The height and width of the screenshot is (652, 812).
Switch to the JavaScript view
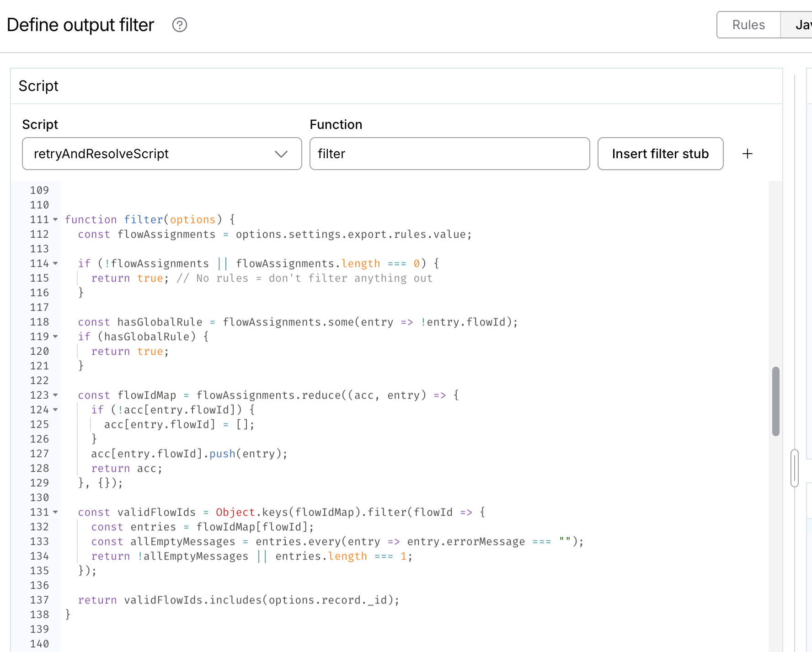[x=801, y=25]
